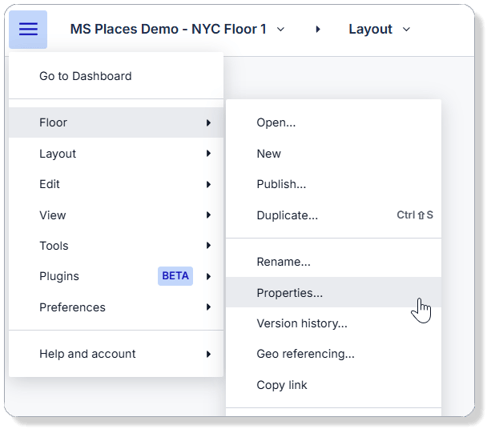Viewport: 487px width, 429px height.
Task: Expand the Floor submenu arrow
Action: point(209,123)
